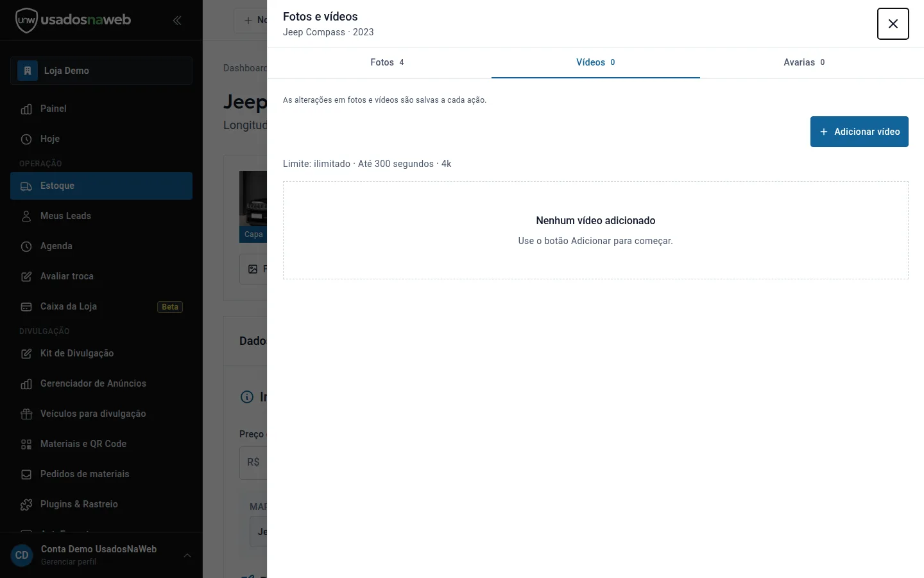Image resolution: width=924 pixels, height=578 pixels.
Task: Open Kit de Divulgação menu item
Action: pos(101,353)
